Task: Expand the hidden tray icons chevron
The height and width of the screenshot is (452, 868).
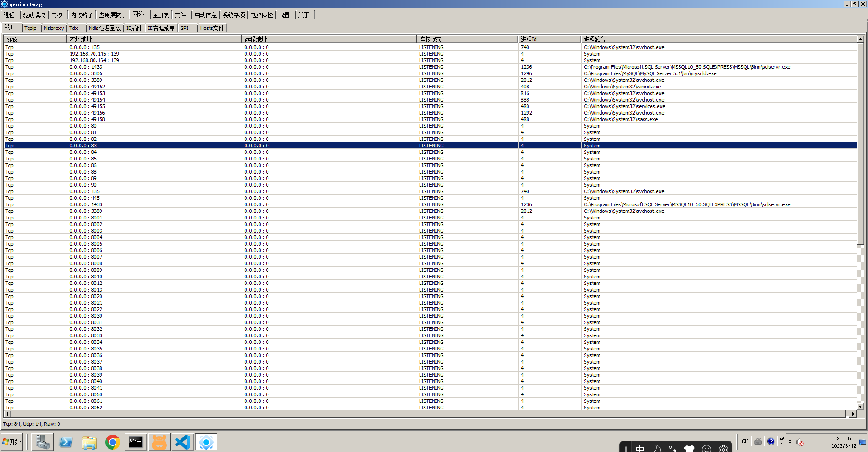Action: click(790, 441)
